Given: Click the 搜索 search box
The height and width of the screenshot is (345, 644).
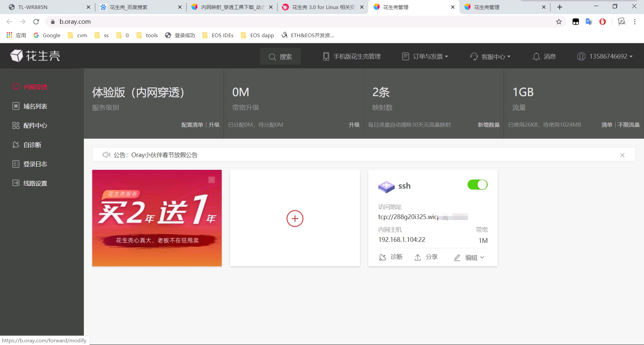Looking at the screenshot, I should (x=280, y=57).
